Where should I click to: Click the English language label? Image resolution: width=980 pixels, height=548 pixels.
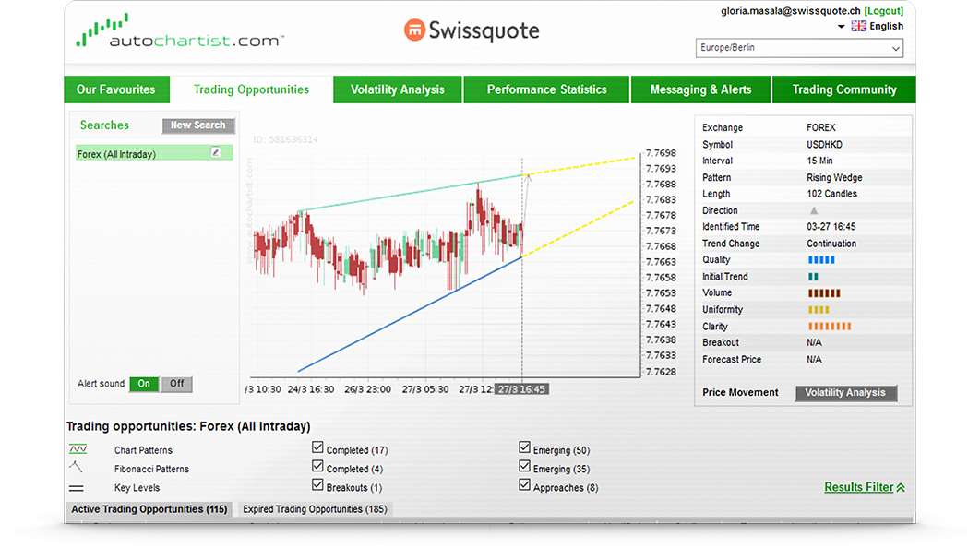(x=886, y=26)
